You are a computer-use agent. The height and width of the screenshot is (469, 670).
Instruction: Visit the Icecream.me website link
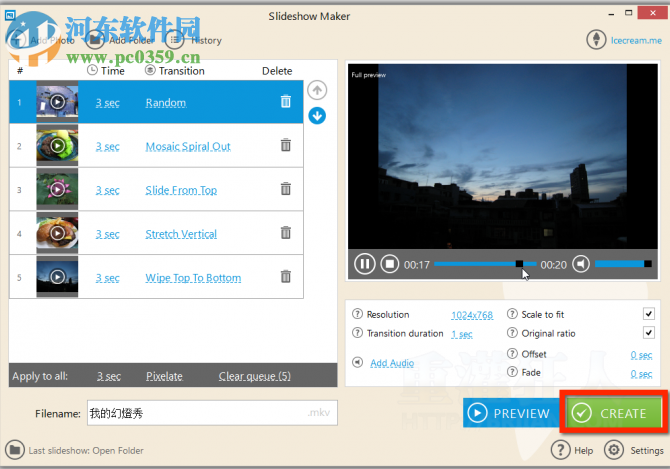coord(636,40)
